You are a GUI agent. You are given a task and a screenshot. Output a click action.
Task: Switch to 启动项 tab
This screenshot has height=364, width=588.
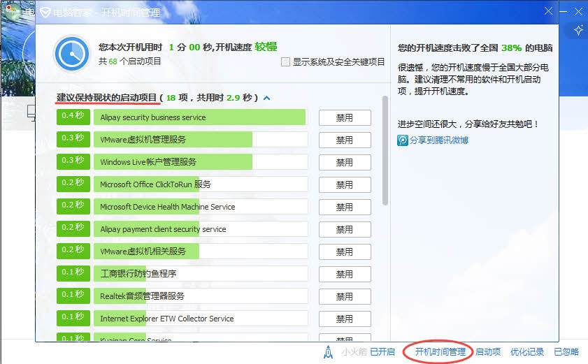point(488,352)
